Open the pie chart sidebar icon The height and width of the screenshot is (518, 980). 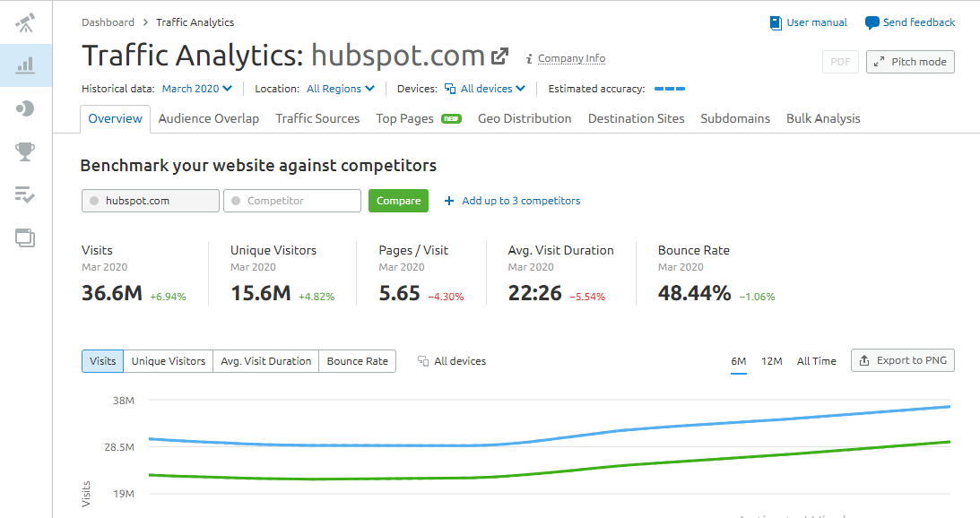pyautogui.click(x=25, y=108)
